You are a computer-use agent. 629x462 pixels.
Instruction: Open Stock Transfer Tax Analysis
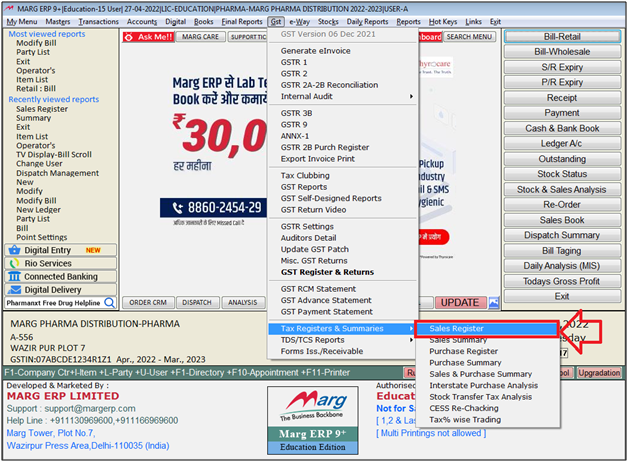481,397
